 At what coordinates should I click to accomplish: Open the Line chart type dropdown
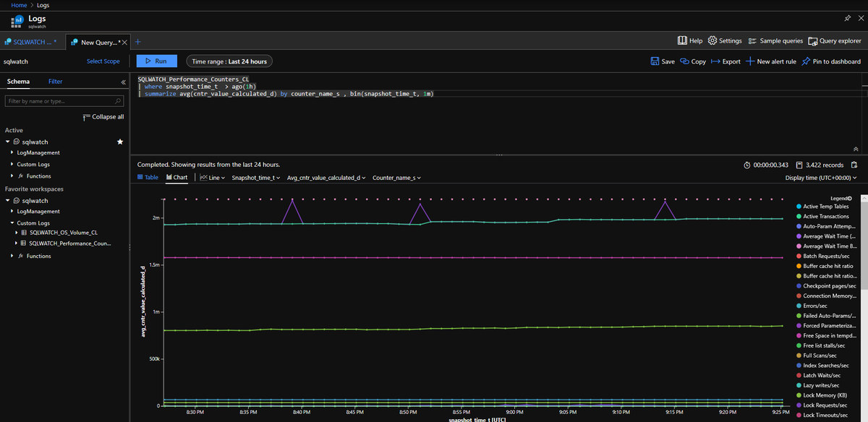coord(212,177)
